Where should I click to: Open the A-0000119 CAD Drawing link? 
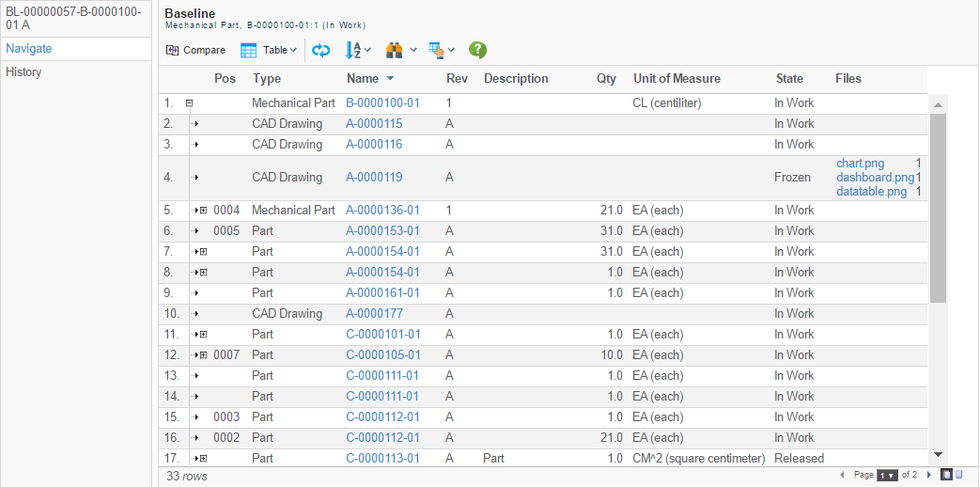coord(374,178)
